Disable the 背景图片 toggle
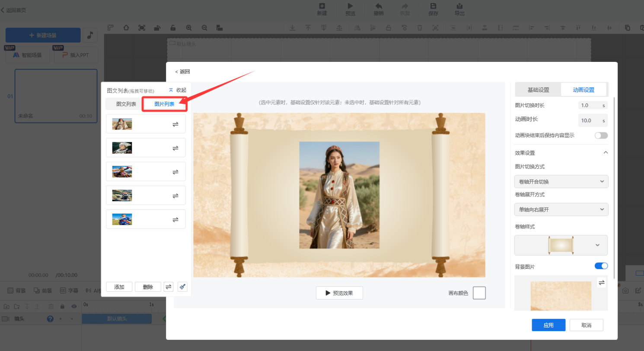Screen dimensions: 644x351 tap(601, 266)
